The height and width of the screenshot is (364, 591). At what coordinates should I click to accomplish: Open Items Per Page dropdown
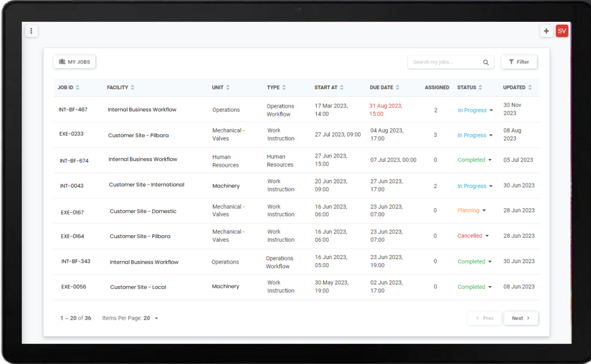pyautogui.click(x=156, y=318)
